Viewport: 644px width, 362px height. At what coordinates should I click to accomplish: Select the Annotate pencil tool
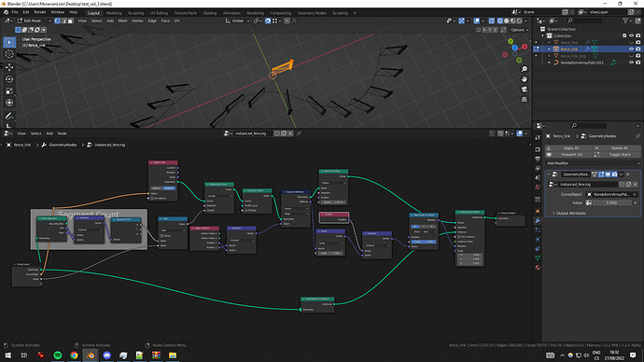(x=9, y=116)
